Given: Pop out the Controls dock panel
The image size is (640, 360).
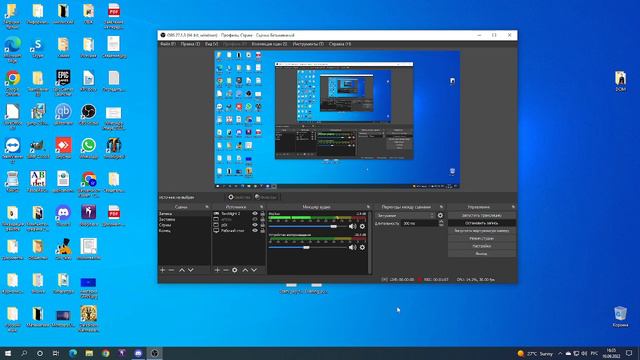Looking at the screenshot, I should pos(513,207).
